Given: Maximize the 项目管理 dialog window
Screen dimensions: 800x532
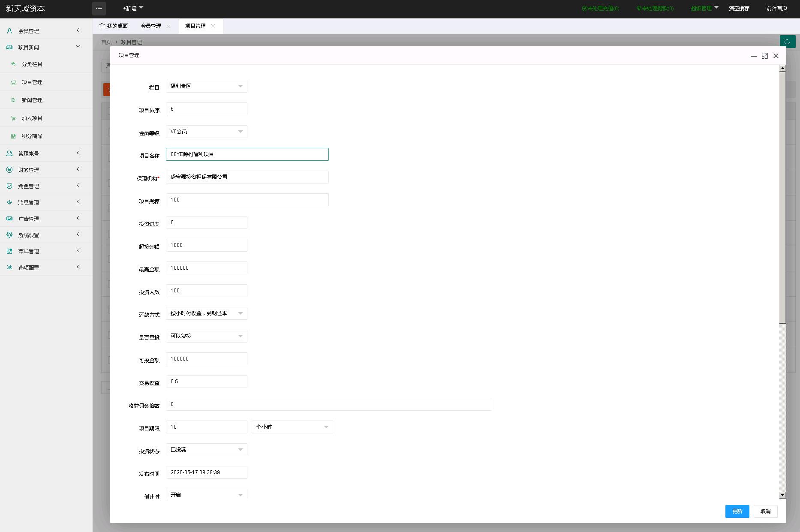Looking at the screenshot, I should (764, 56).
